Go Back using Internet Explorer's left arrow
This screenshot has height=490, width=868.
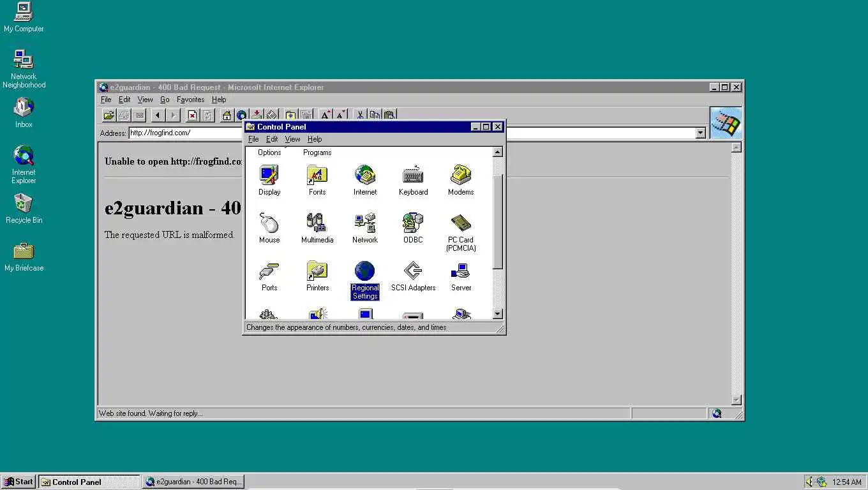coord(157,115)
